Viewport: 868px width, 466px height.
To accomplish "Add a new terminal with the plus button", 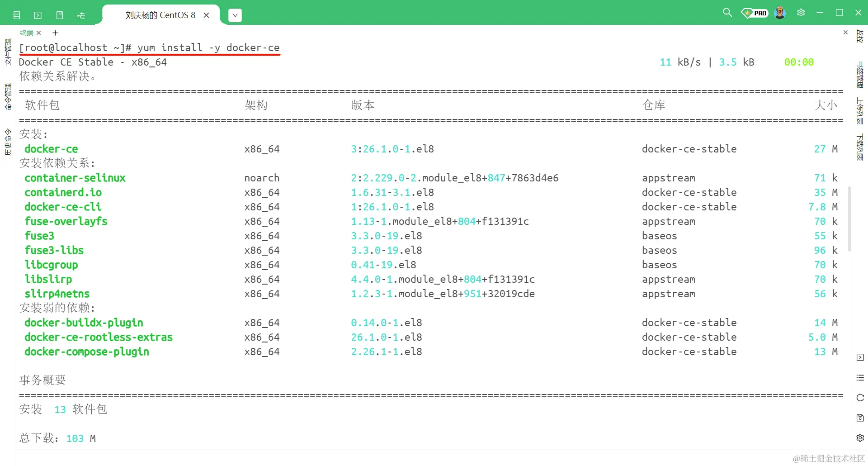I will click(55, 33).
